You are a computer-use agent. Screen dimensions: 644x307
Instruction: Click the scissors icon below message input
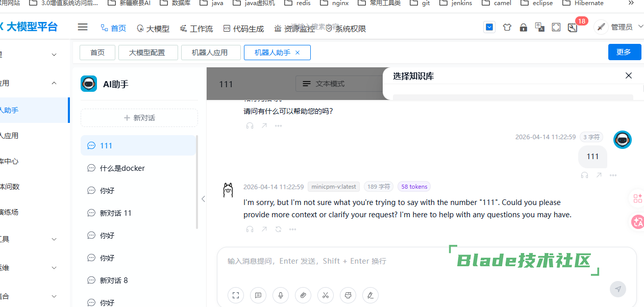point(325,295)
